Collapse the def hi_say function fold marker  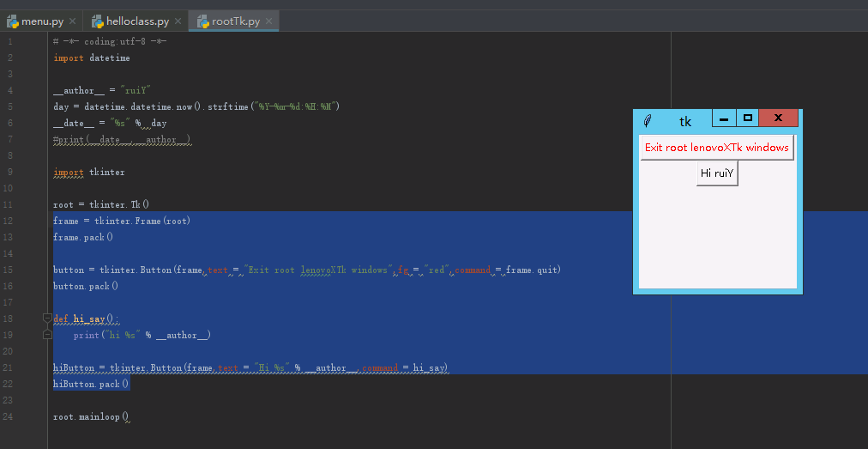pos(48,319)
